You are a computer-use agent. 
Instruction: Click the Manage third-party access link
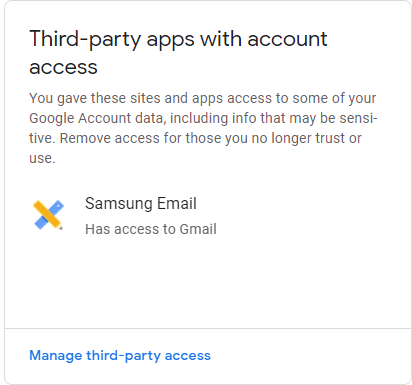click(x=120, y=356)
